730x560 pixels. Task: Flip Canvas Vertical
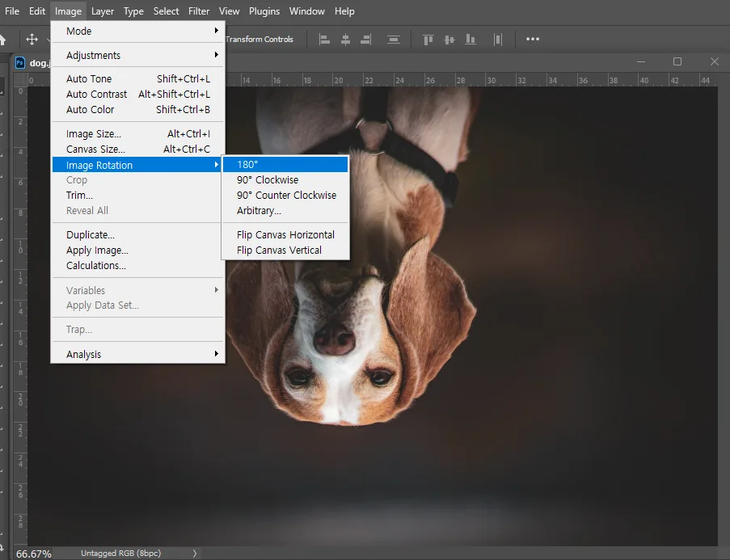[285, 250]
